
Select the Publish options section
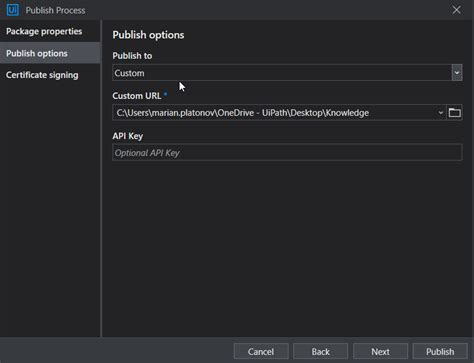click(x=50, y=53)
